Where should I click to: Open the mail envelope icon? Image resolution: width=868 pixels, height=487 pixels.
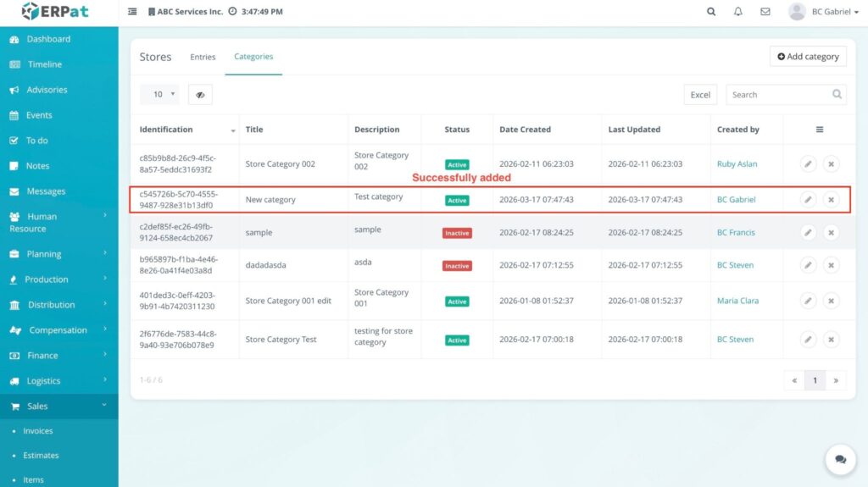click(x=765, y=12)
